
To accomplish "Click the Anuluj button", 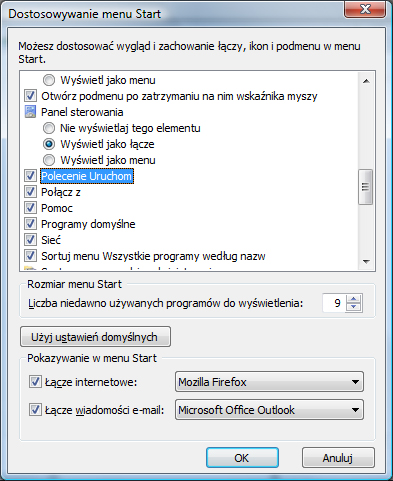I will pyautogui.click(x=338, y=458).
